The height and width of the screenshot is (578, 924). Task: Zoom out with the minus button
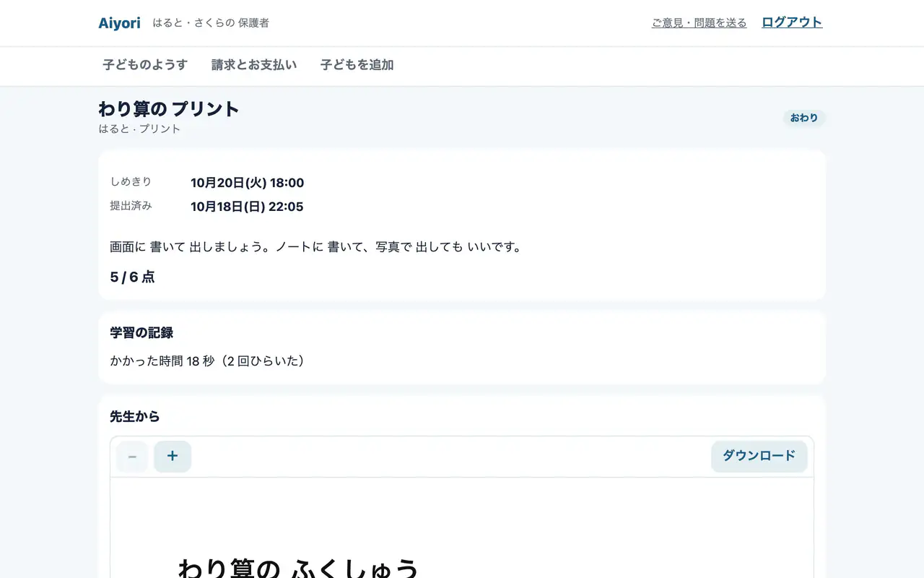[132, 457]
